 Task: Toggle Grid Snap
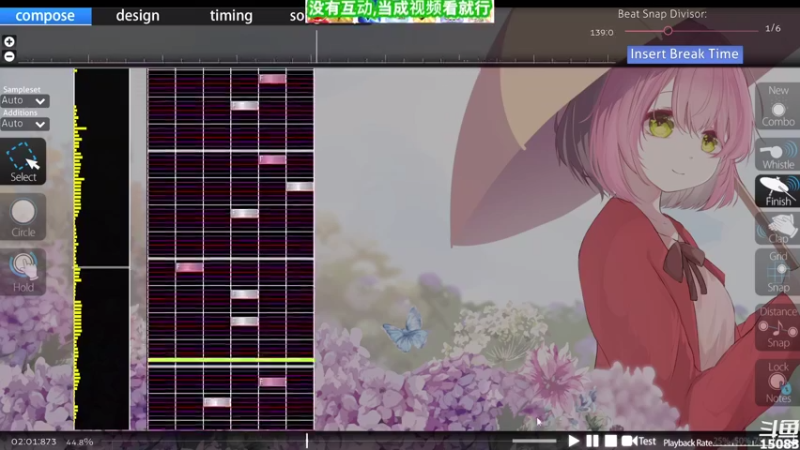click(x=778, y=272)
